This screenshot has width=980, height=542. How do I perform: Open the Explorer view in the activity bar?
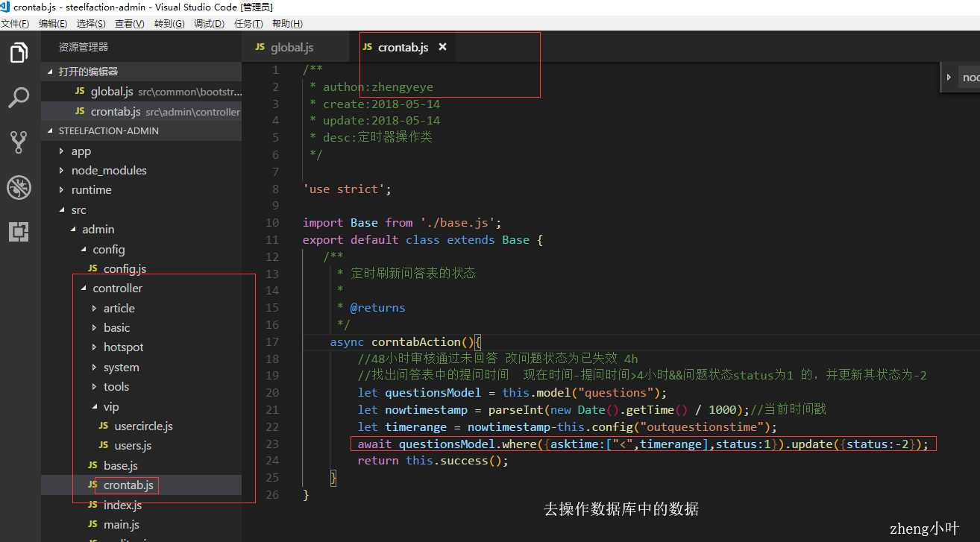coord(19,53)
